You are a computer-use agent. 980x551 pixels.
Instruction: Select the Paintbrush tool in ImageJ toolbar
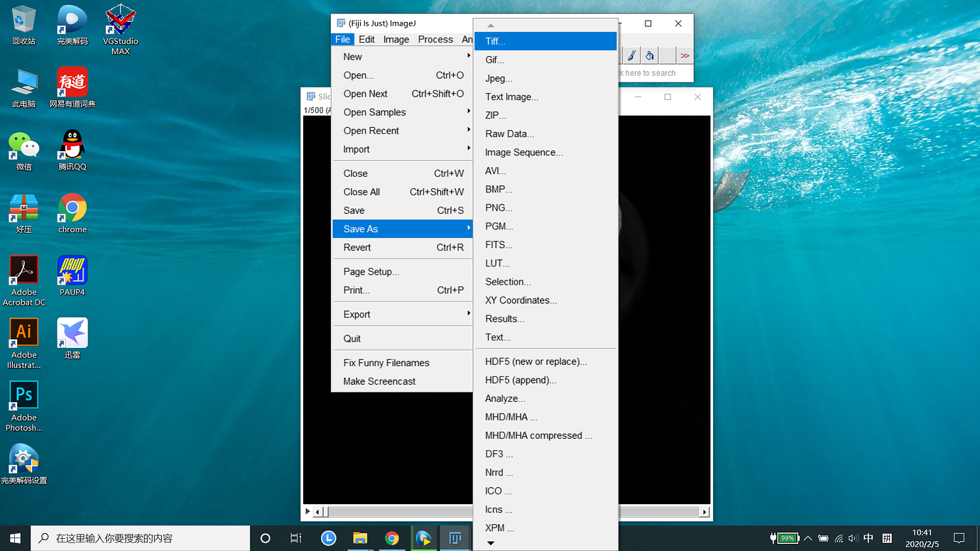pyautogui.click(x=631, y=55)
